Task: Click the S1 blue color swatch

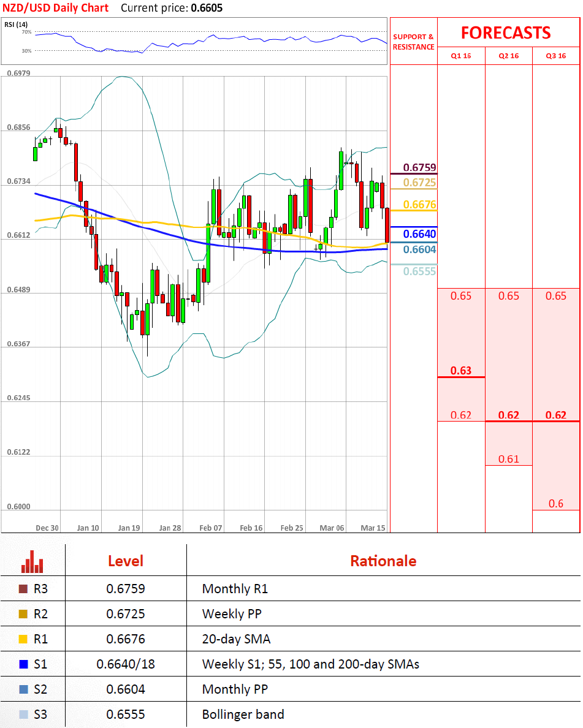Action: tap(23, 664)
